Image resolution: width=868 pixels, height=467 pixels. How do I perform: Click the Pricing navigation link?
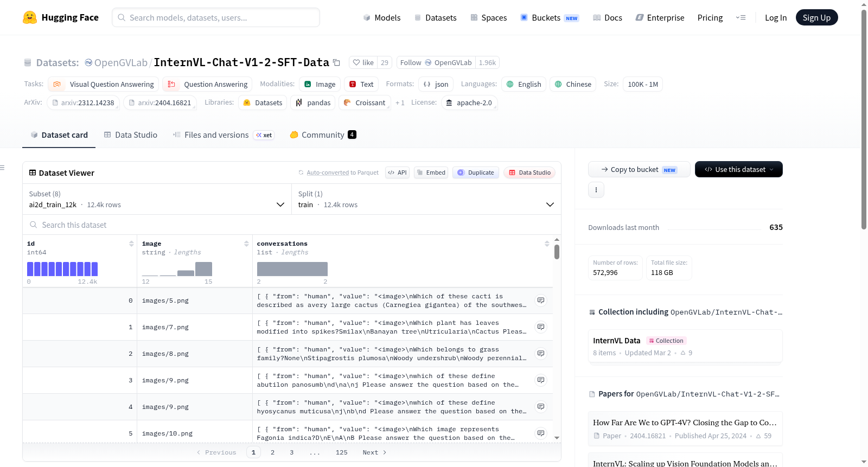point(710,17)
